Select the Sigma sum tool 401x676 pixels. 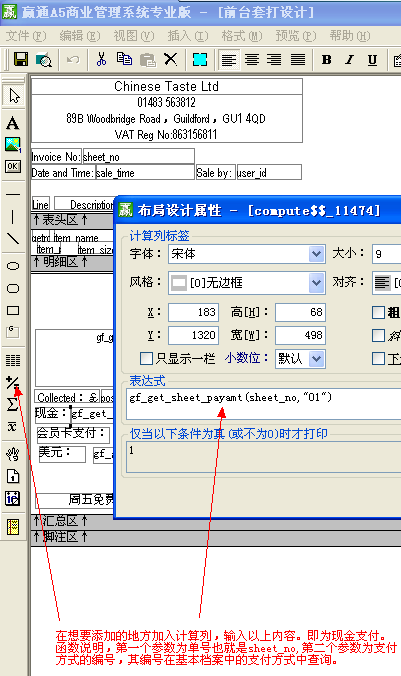(x=13, y=404)
